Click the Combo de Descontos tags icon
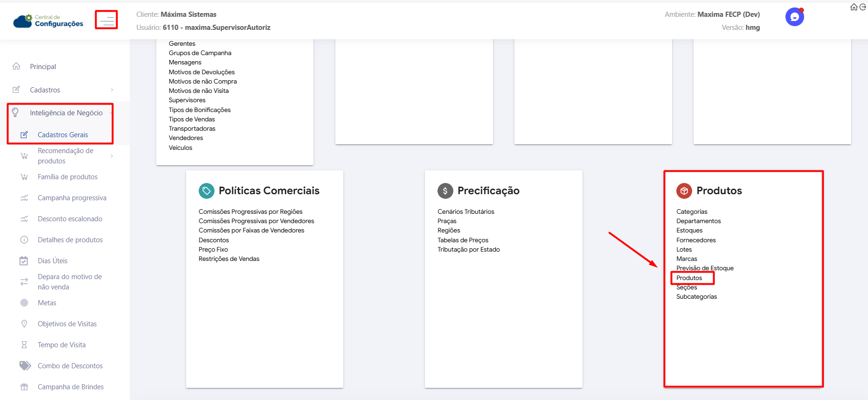 click(25, 365)
